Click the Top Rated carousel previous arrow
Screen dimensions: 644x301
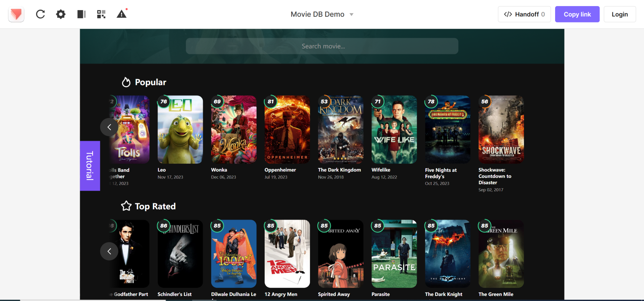coord(109,251)
